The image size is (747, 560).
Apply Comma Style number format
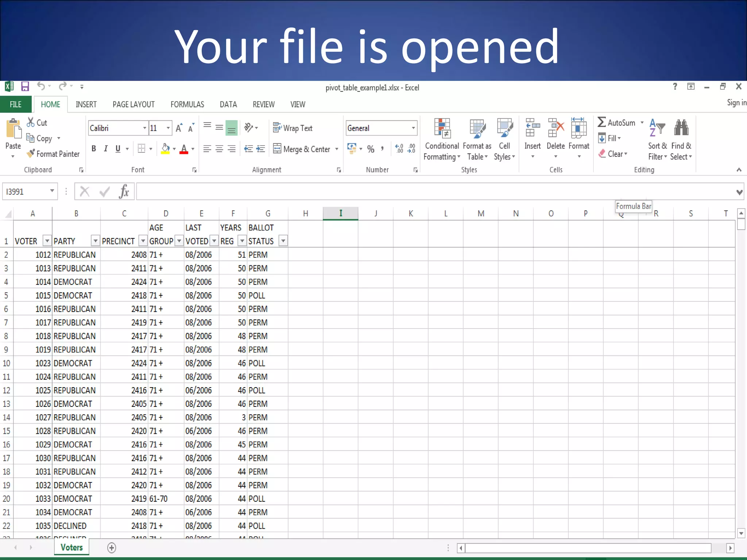click(382, 149)
